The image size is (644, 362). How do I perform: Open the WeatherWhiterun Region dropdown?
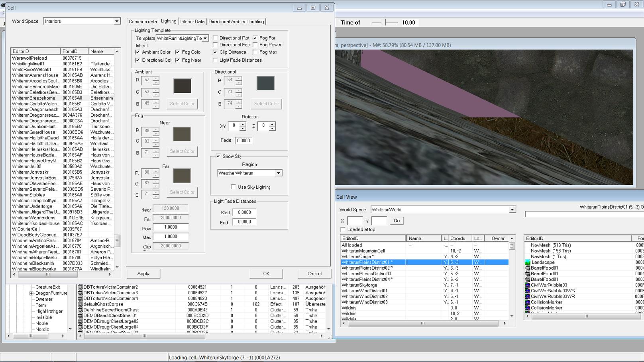(x=279, y=173)
